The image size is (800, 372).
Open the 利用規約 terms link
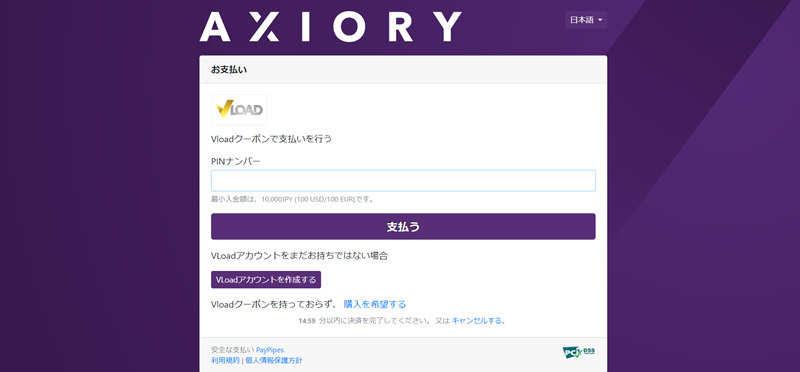tap(225, 360)
